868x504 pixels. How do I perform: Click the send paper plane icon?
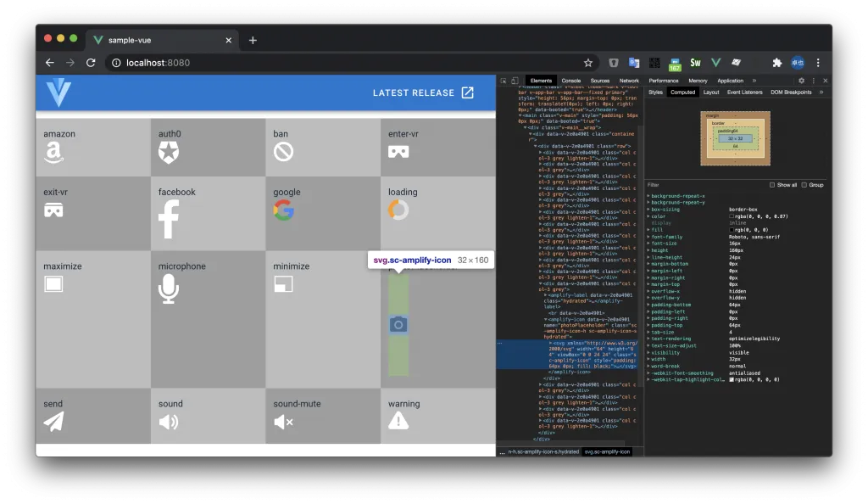(x=54, y=422)
